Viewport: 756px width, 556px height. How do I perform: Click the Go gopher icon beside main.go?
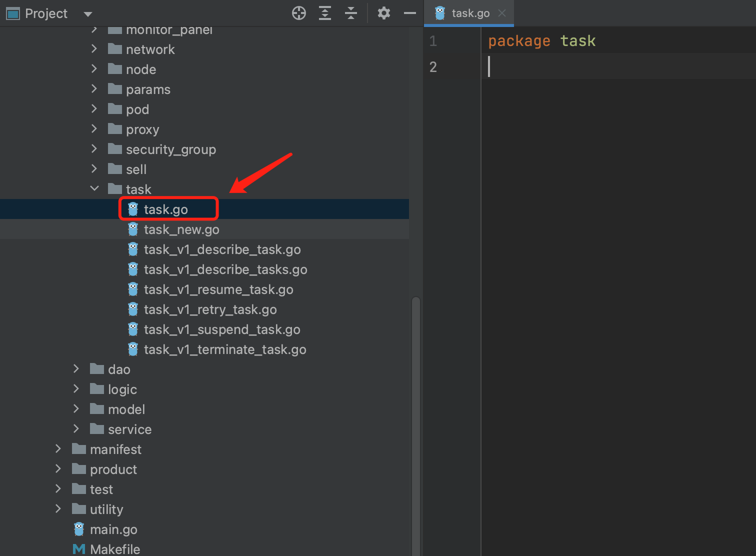pos(79,529)
